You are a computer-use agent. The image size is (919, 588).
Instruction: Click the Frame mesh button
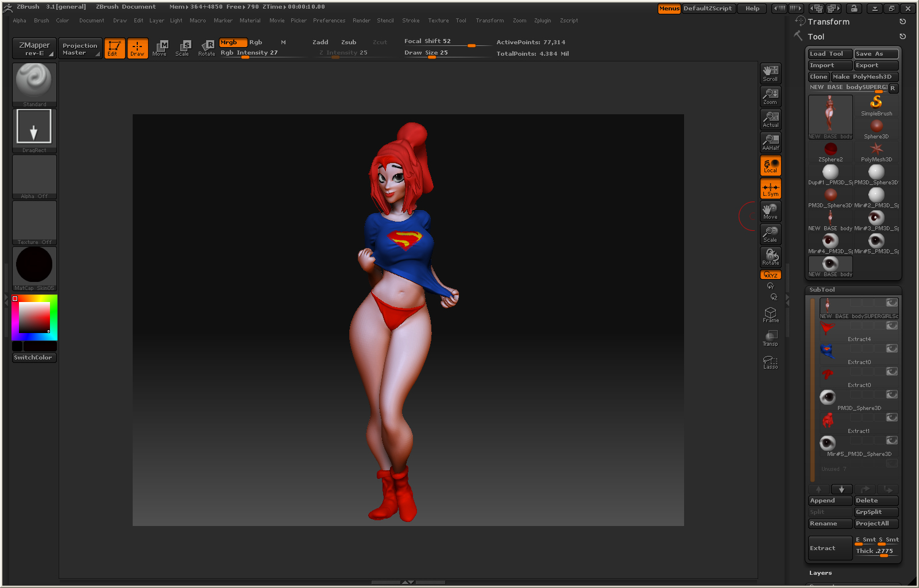[770, 315]
